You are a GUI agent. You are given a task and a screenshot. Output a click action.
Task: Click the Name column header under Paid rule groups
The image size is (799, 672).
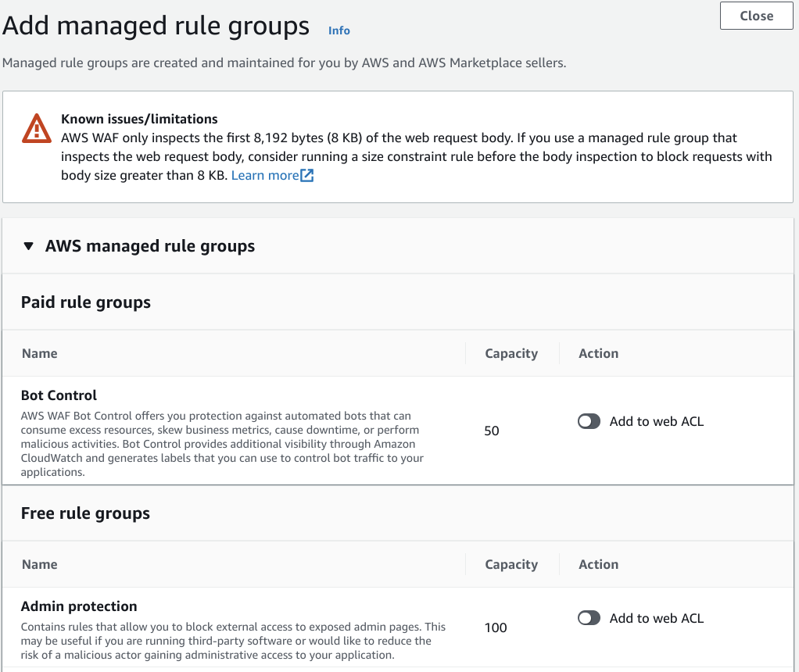coord(39,353)
